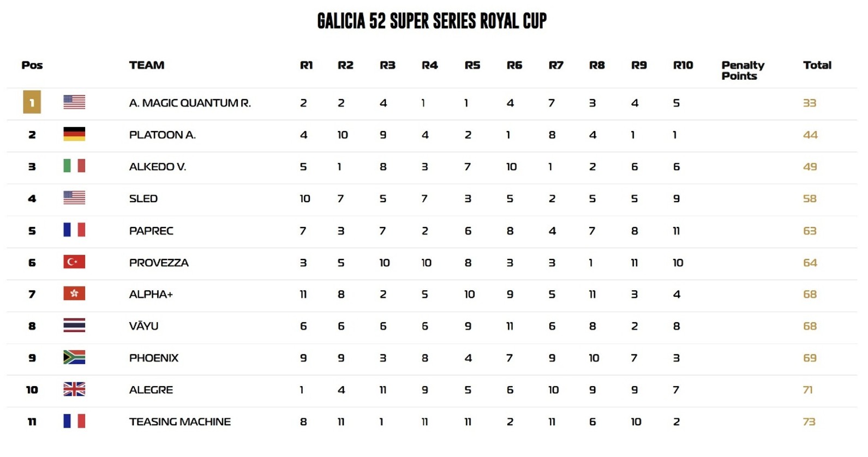Select the PAPREC team name
868x457 pixels.
pyautogui.click(x=151, y=231)
